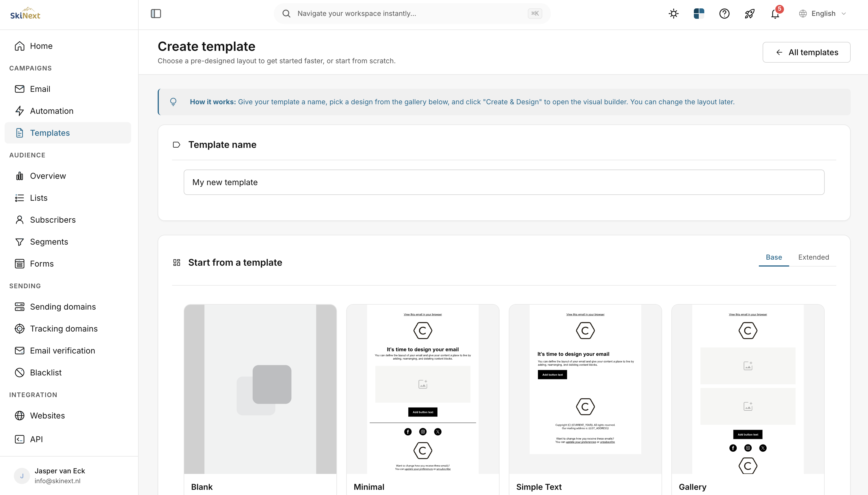Open Segments page
Image resolution: width=868 pixels, height=495 pixels.
[68, 242]
